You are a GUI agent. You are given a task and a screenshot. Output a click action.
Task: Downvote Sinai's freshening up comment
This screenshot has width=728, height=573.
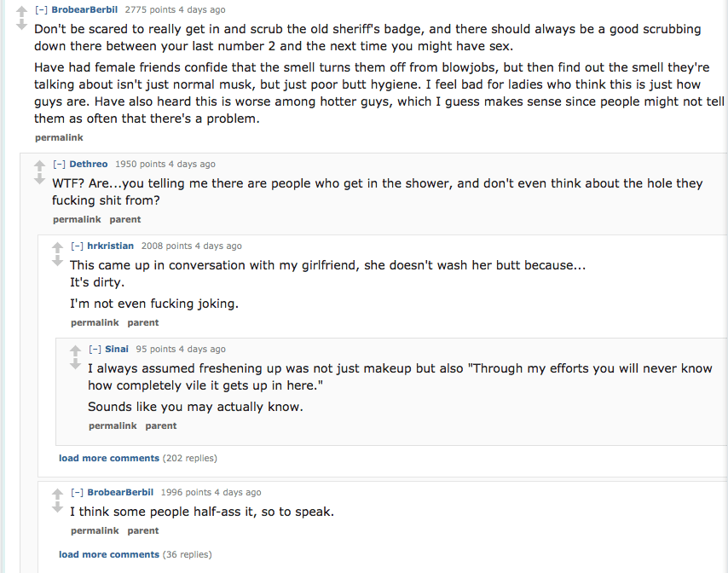[76, 364]
